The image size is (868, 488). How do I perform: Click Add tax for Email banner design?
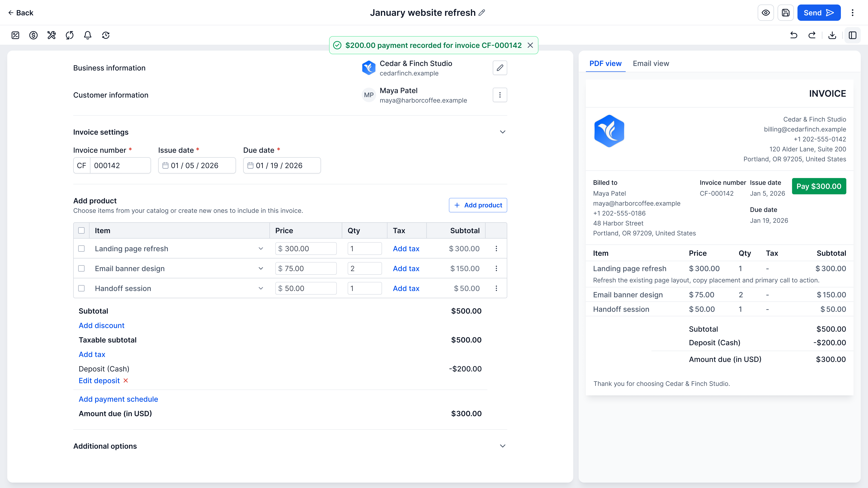406,268
